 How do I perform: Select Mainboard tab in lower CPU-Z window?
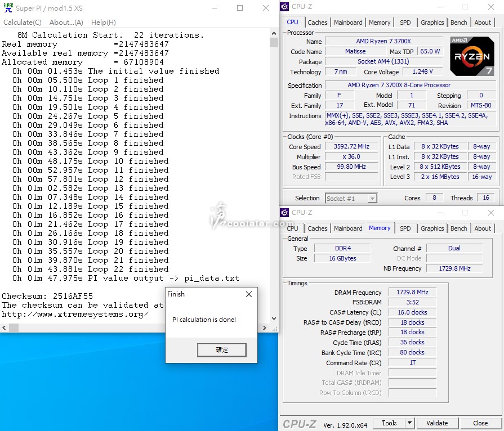[x=348, y=228]
